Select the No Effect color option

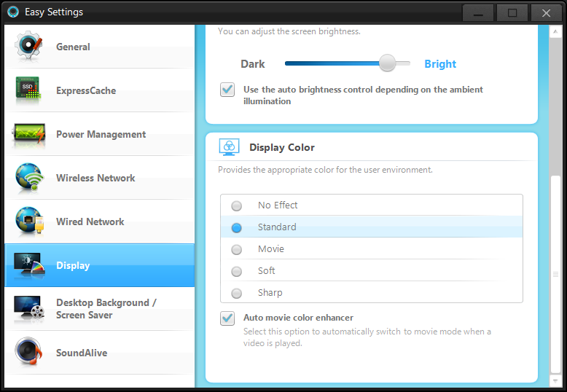[x=237, y=205]
